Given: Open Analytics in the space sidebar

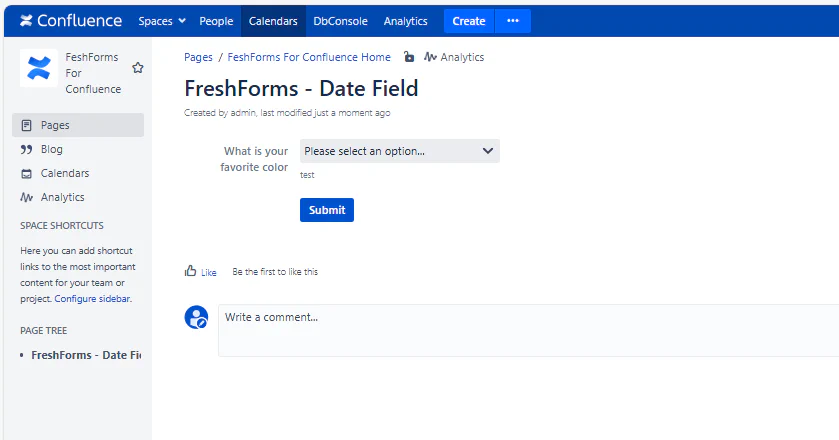Looking at the screenshot, I should click(x=62, y=197).
